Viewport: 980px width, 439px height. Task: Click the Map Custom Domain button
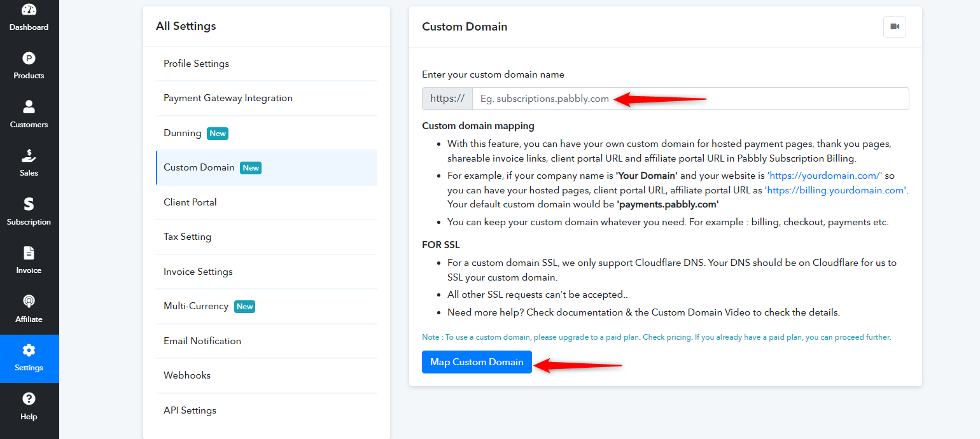477,362
